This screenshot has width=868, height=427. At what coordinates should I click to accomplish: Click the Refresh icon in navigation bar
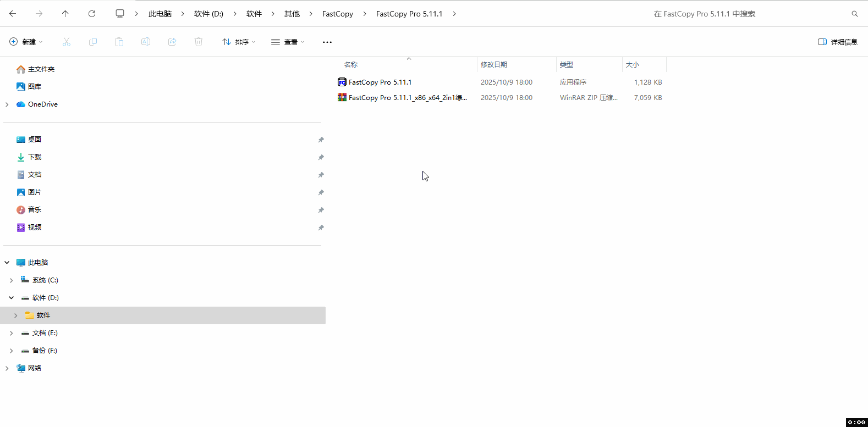pos(92,14)
